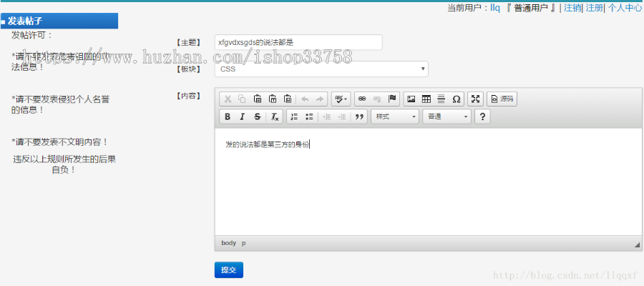Select the p element in editor path bar
This screenshot has height=286, width=644.
pyautogui.click(x=243, y=243)
